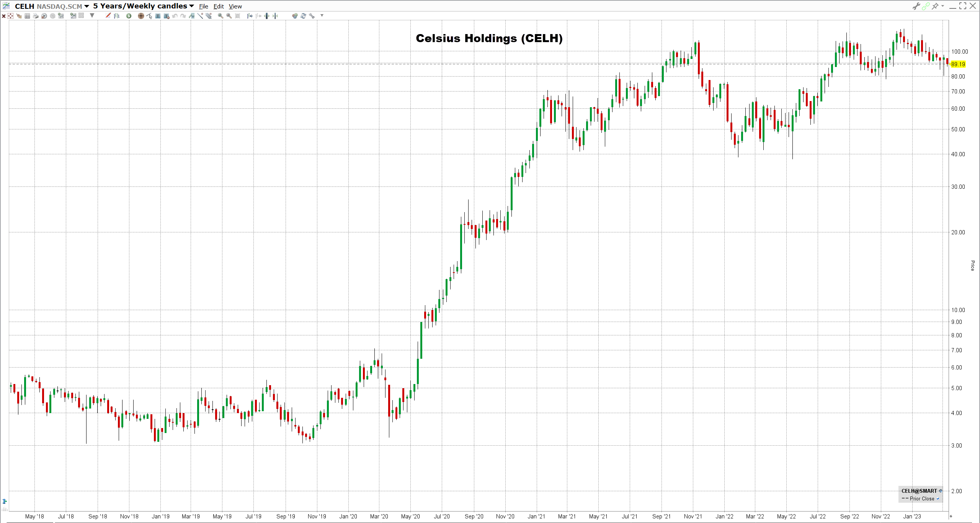
Task: Click the add-studies scatter grid icon
Action: coord(61,16)
